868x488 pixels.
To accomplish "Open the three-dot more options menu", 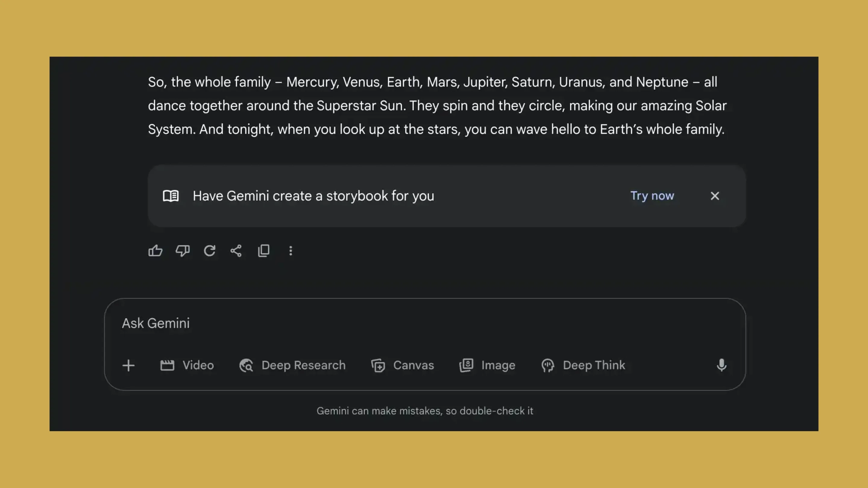I will 291,251.
